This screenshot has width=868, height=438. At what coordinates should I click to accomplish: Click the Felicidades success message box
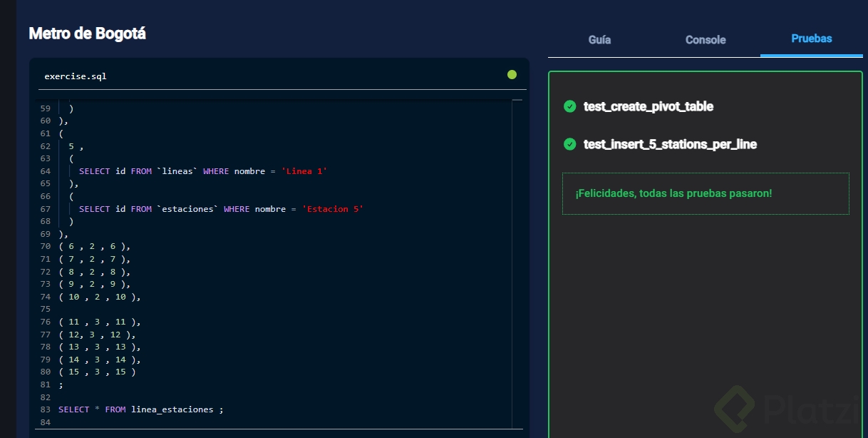[x=705, y=193]
